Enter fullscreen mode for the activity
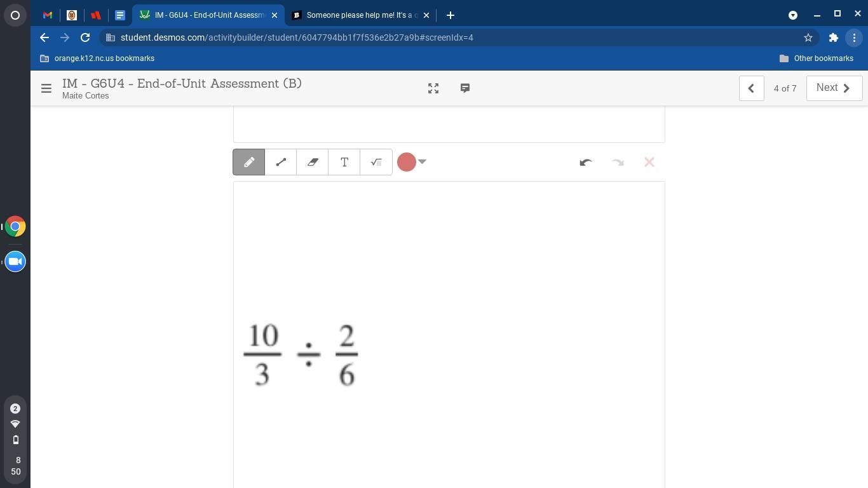868x488 pixels. 433,88
